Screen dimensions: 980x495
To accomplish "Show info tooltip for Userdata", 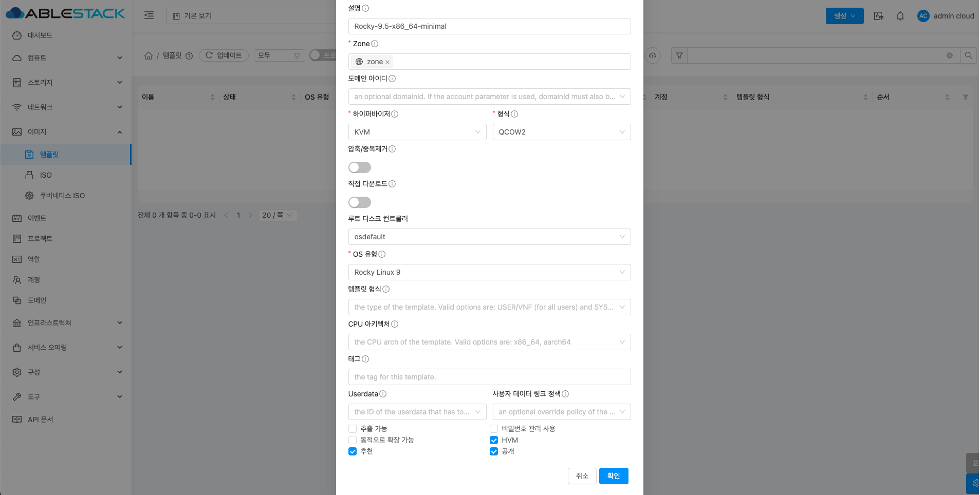I will tap(383, 394).
